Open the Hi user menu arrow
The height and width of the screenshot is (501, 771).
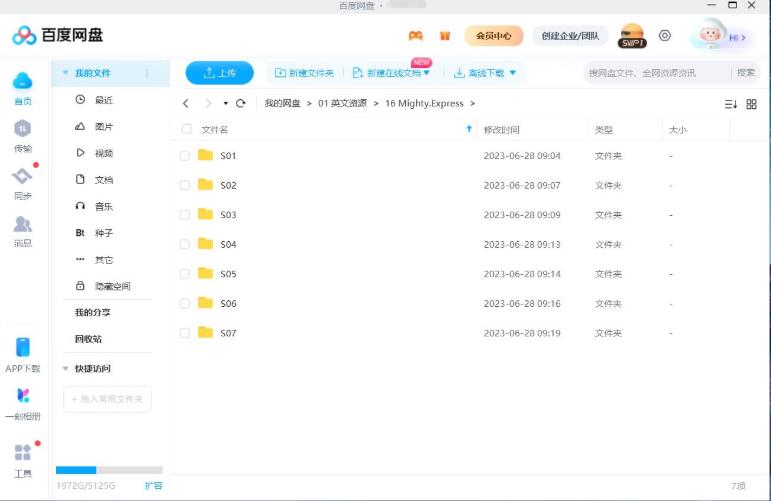(743, 37)
